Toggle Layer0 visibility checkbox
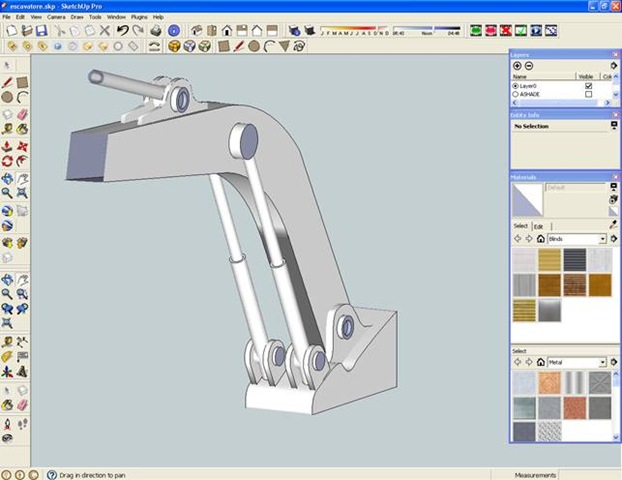The height and width of the screenshot is (480, 622). tap(588, 86)
